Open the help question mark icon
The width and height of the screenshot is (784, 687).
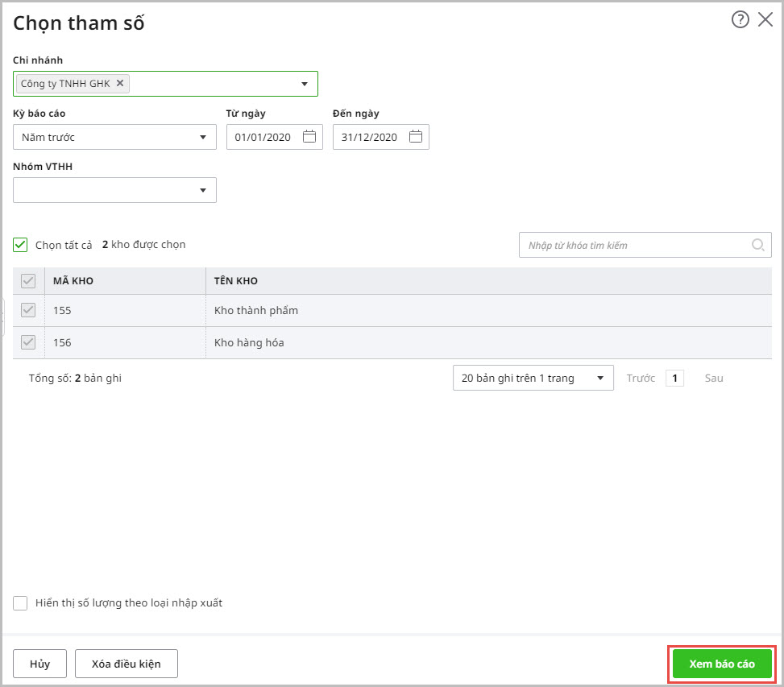click(740, 20)
